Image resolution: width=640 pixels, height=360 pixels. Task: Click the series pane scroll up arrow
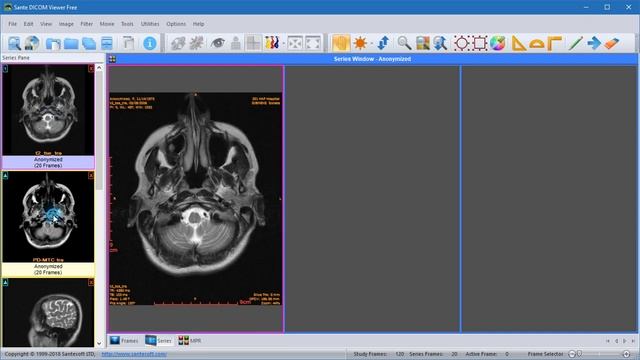pyautogui.click(x=99, y=68)
